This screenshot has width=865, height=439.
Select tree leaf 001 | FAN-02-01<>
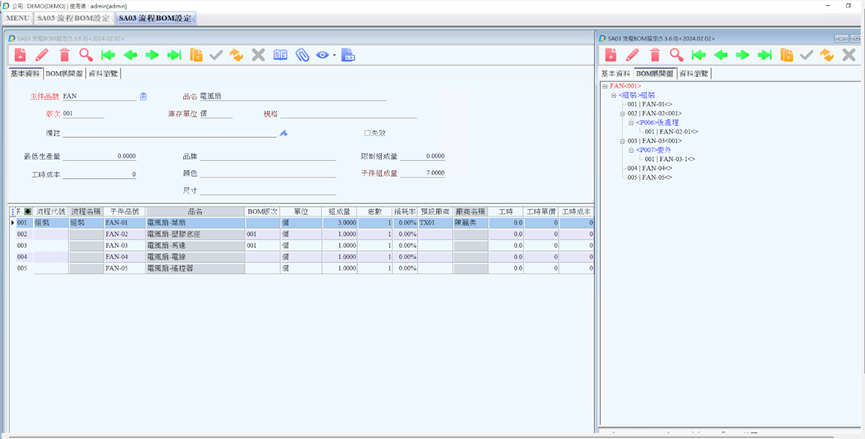click(x=671, y=132)
